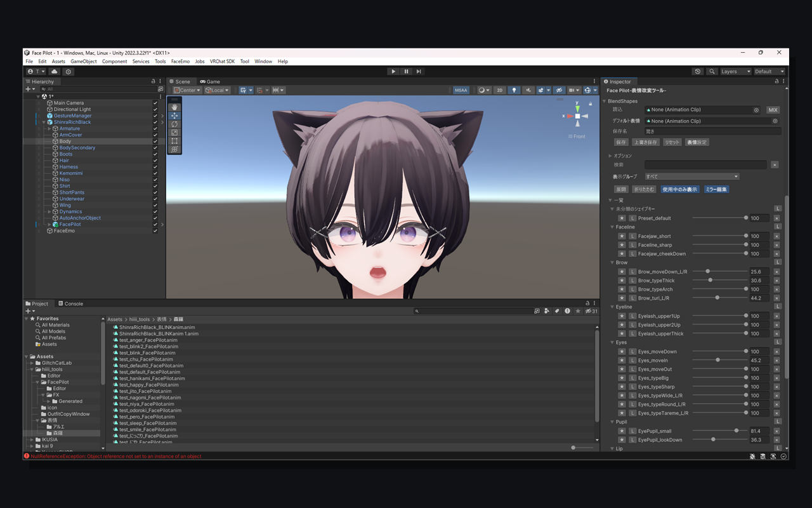Select the Rect tool in Scene
812x508 pixels.
point(174,141)
